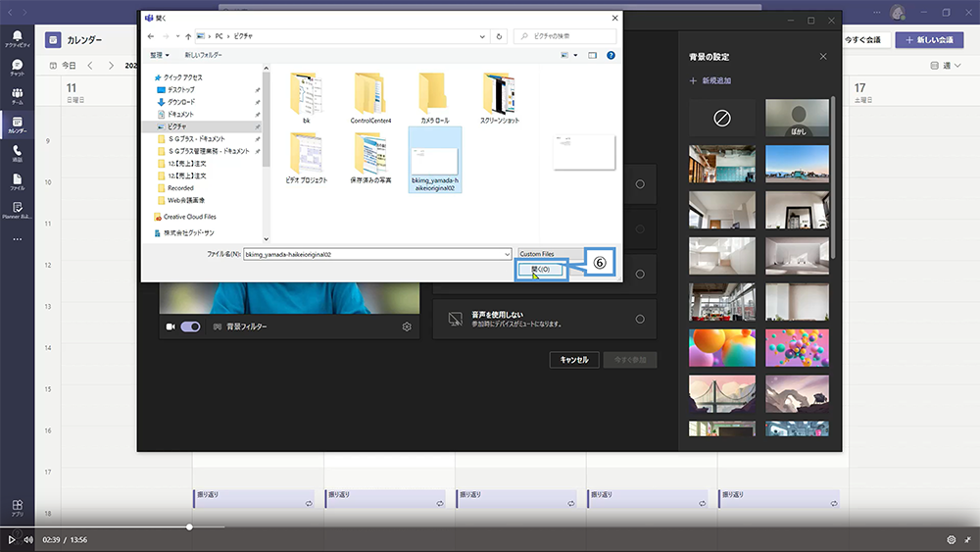Open the Teams section in the sidebar

pyautogui.click(x=17, y=96)
